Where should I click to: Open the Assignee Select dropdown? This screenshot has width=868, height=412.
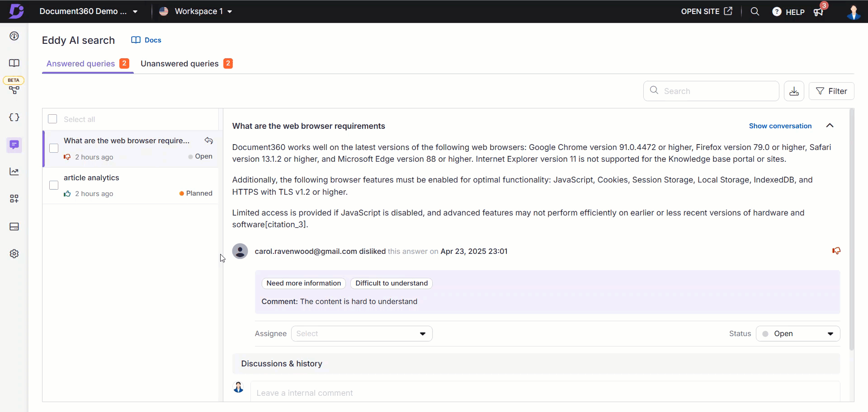click(x=362, y=333)
